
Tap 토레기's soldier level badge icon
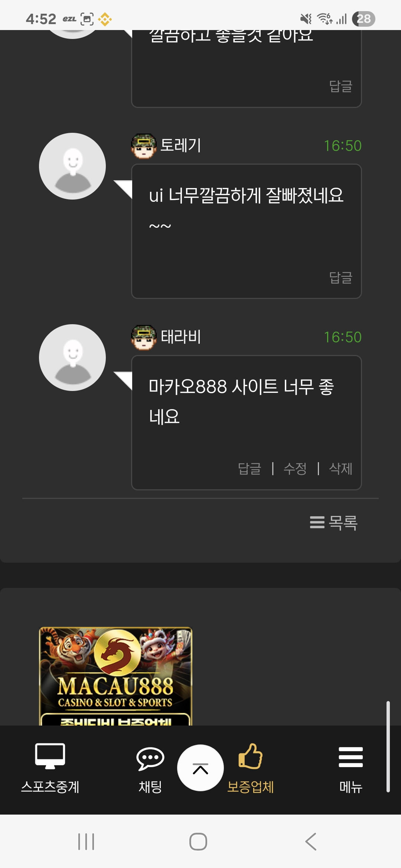tap(144, 146)
